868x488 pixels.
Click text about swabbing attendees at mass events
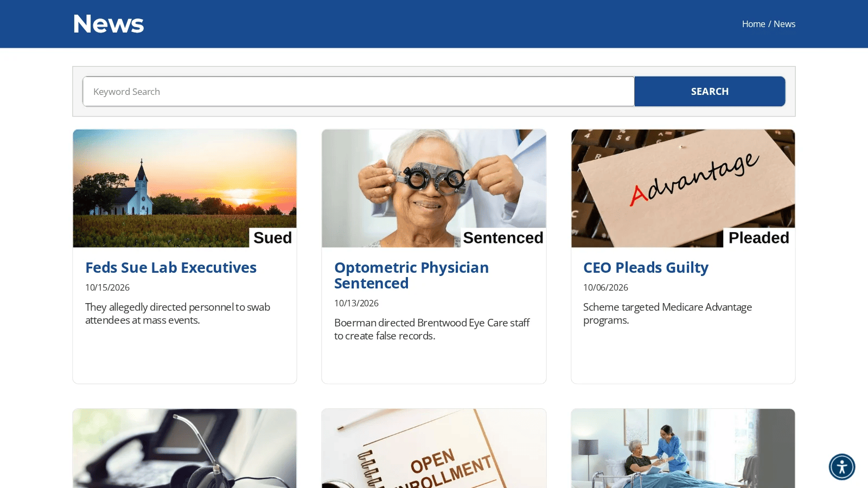pos(177,313)
